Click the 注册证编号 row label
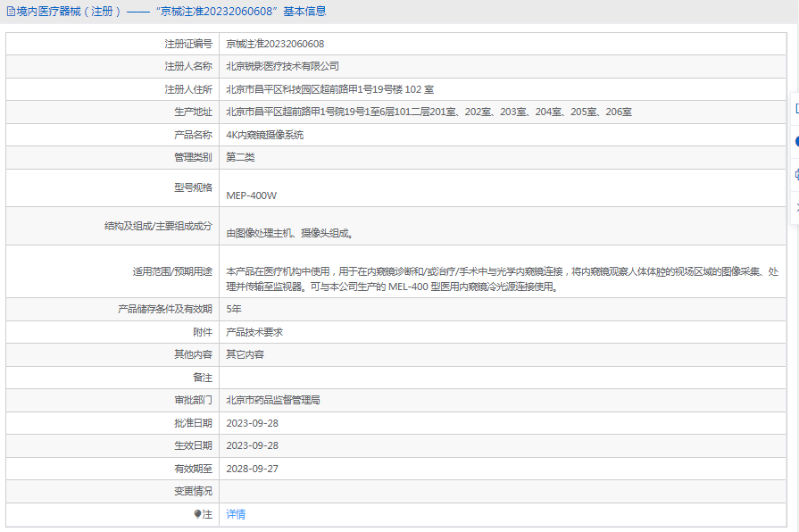The height and width of the screenshot is (532, 799). [188, 44]
